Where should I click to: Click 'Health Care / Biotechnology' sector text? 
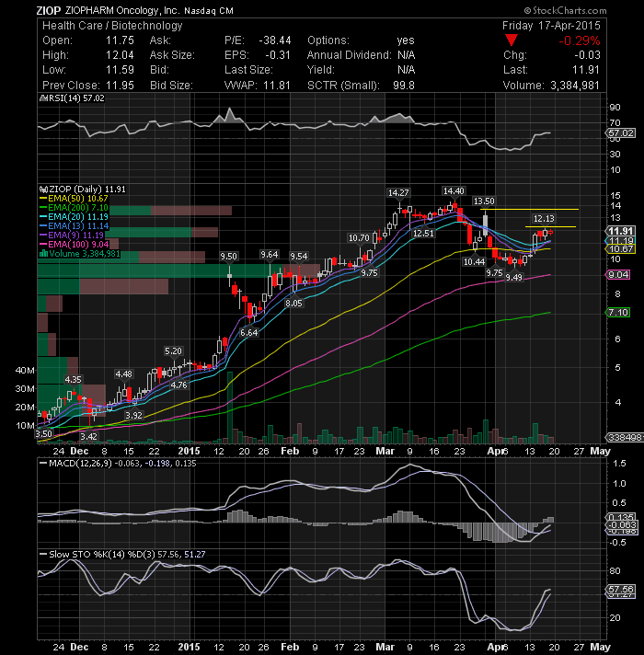[112, 26]
